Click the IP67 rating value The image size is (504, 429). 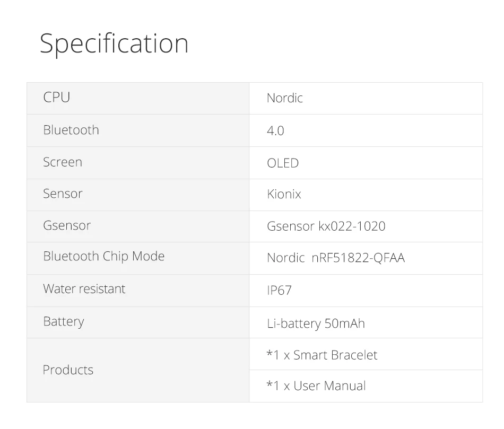[x=279, y=291]
